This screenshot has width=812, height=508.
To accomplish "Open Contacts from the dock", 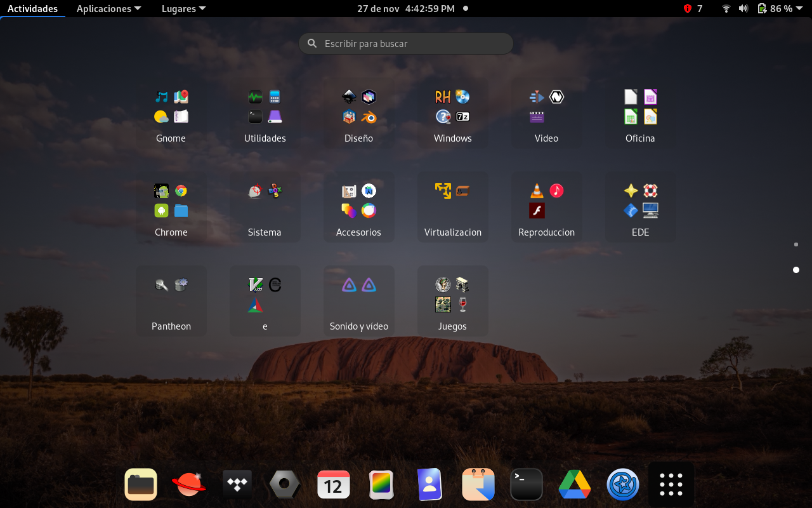I will pyautogui.click(x=430, y=485).
